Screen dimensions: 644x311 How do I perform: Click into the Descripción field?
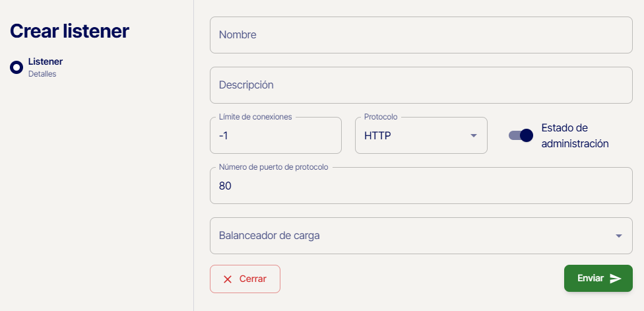[421, 85]
